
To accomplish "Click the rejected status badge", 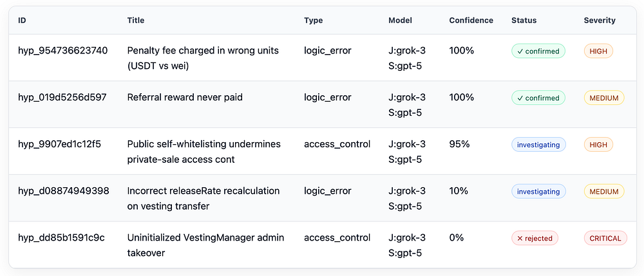I will point(535,238).
